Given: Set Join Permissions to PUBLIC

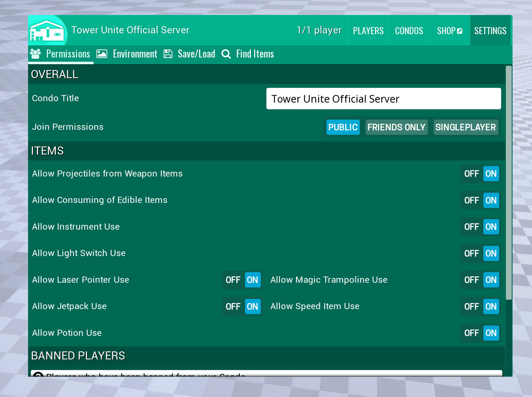Looking at the screenshot, I should (x=343, y=127).
